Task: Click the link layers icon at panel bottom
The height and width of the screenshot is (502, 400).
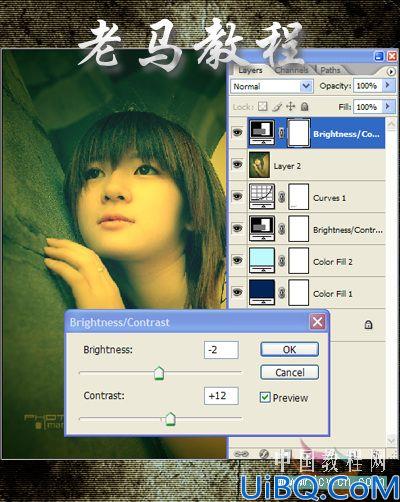Action: click(x=241, y=454)
